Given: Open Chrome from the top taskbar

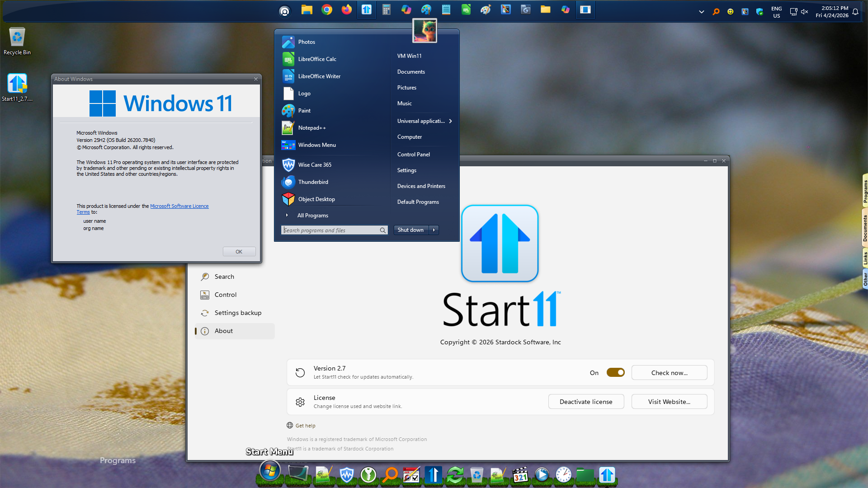Looking at the screenshot, I should coord(327,10).
